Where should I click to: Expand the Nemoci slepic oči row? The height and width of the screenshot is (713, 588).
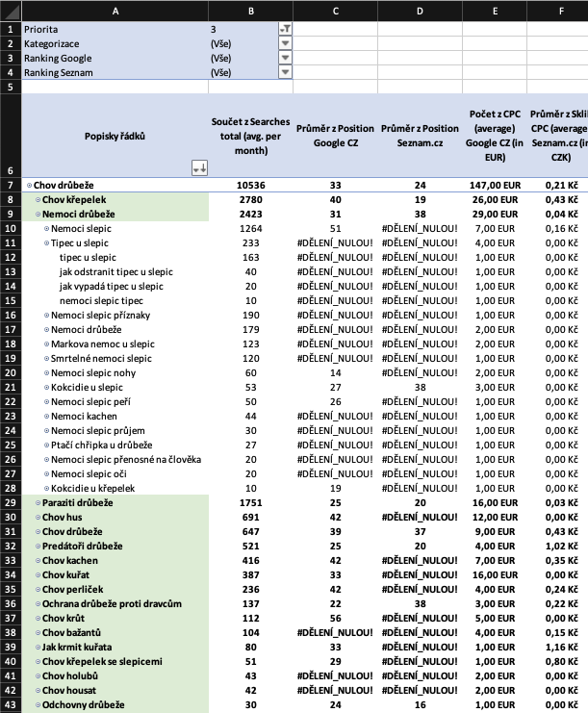(46, 473)
